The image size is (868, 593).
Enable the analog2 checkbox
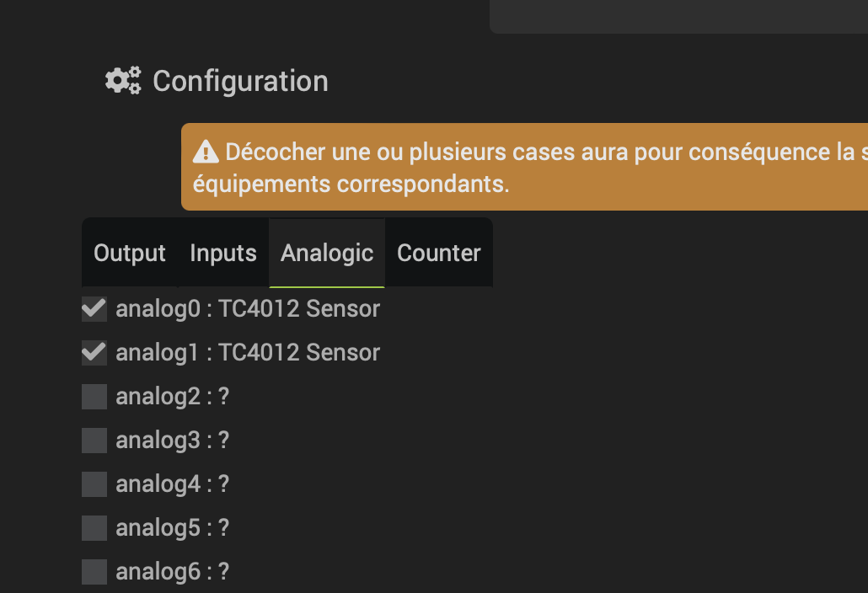[94, 396]
